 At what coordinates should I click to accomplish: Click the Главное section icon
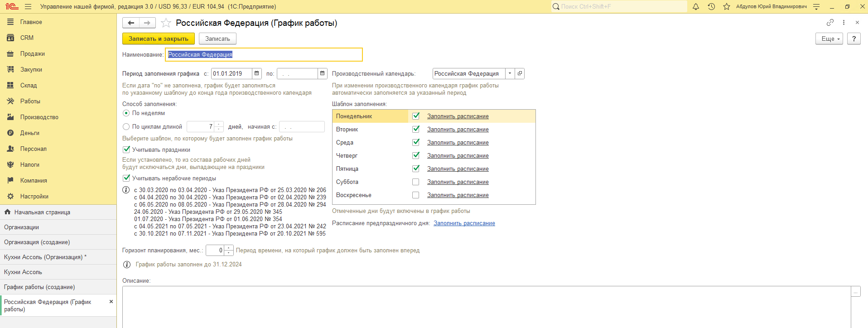pyautogui.click(x=10, y=22)
